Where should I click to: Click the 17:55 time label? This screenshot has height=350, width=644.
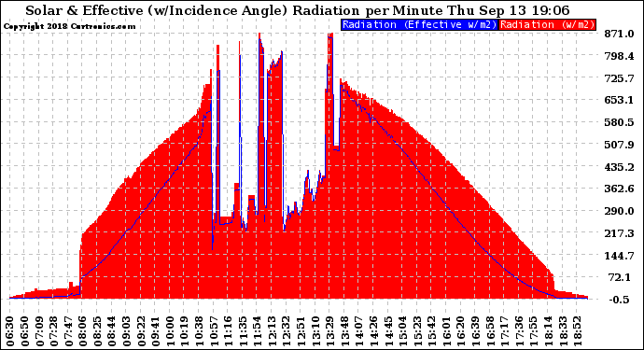[534, 331]
